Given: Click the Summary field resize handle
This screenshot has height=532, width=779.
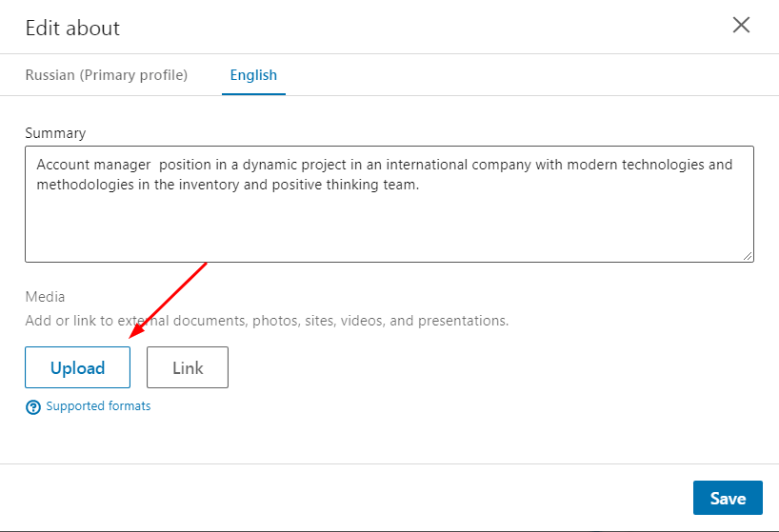Looking at the screenshot, I should tap(748, 256).
